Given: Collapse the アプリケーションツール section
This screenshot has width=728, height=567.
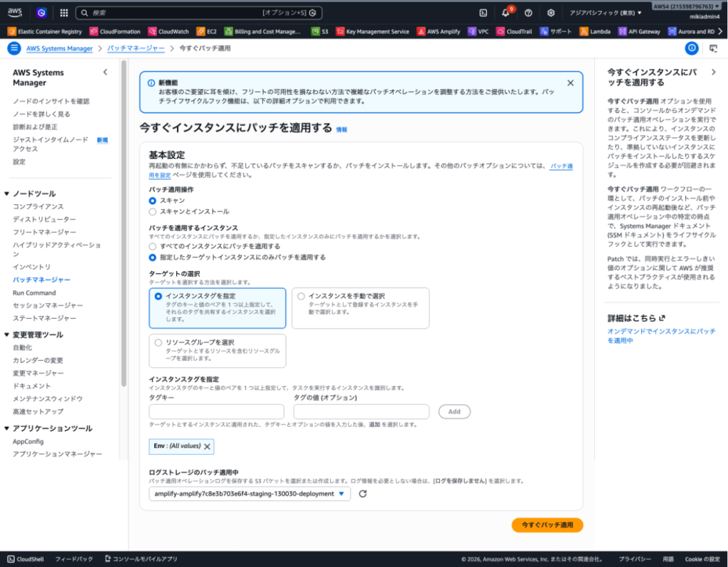Looking at the screenshot, I should [x=6, y=428].
